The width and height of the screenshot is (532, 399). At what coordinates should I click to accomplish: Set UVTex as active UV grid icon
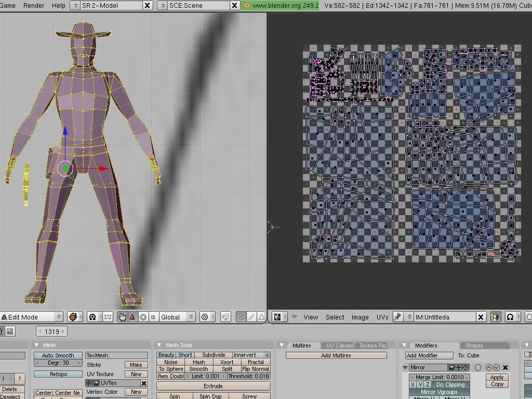coord(89,383)
